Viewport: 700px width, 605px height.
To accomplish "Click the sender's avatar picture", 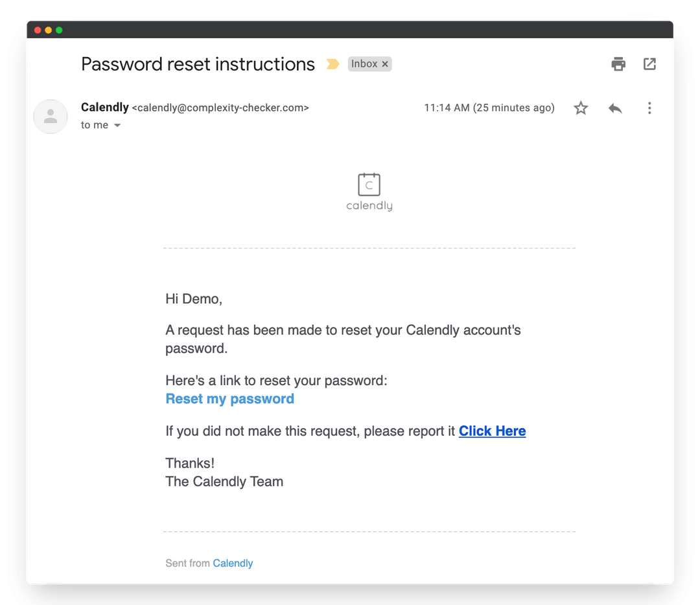I will click(x=50, y=117).
